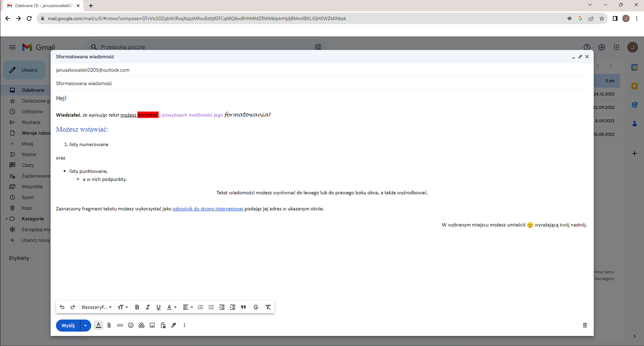Toggle confidential mode lock icon
Image resolution: width=644 pixels, height=346 pixels.
click(163, 325)
